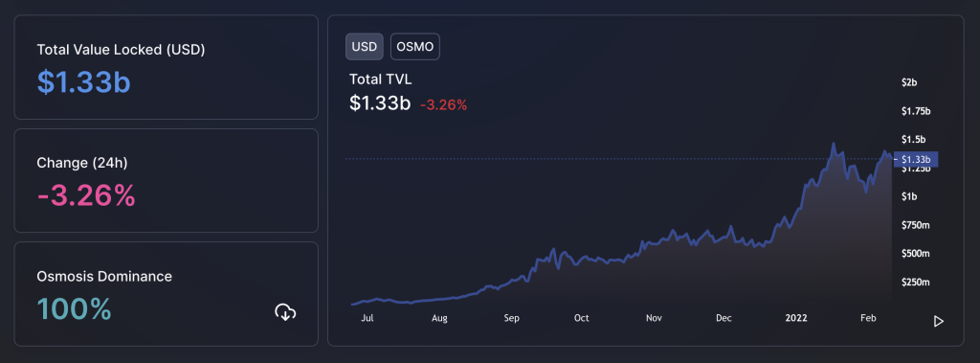Switch the chart denomination to OSMO

tap(415, 47)
